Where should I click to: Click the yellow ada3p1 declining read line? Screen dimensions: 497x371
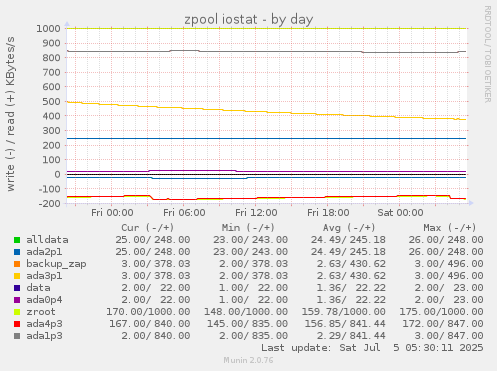coord(267,112)
